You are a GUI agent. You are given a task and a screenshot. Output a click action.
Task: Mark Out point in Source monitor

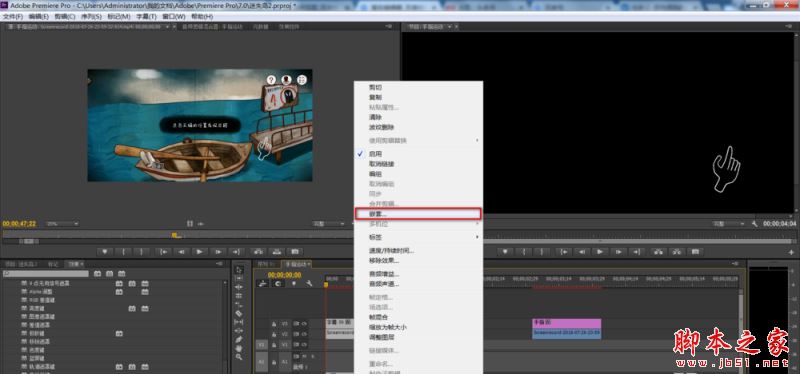click(x=141, y=252)
